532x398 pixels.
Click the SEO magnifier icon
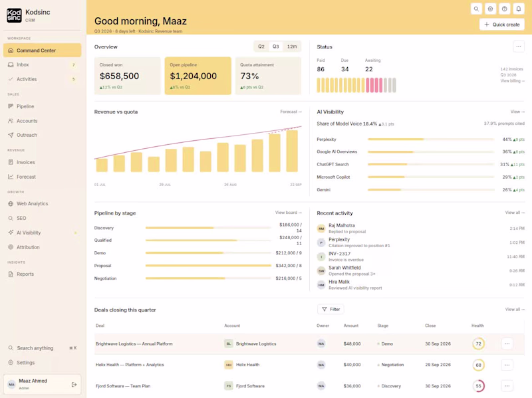click(x=11, y=218)
